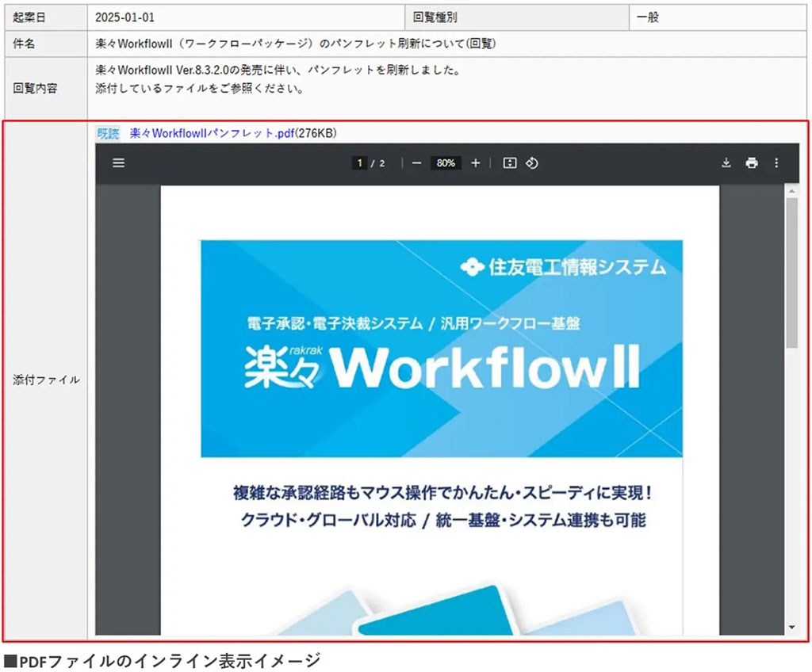
Task: Zoom out in the PDF preview
Action: 416,163
